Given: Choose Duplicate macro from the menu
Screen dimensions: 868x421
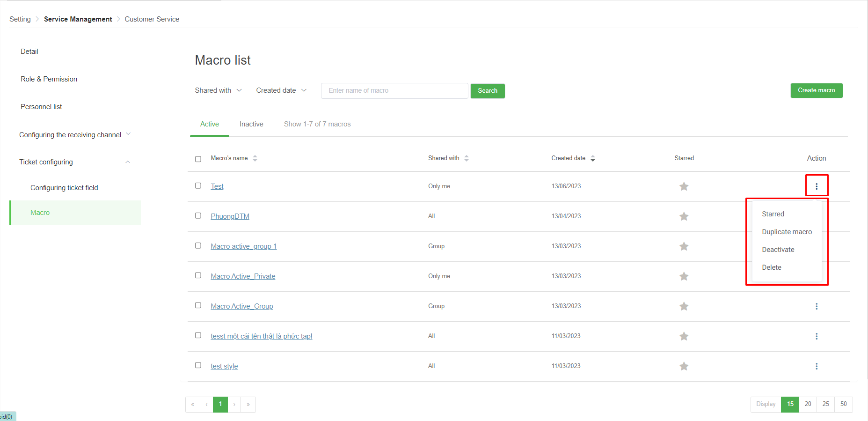Looking at the screenshot, I should (787, 232).
